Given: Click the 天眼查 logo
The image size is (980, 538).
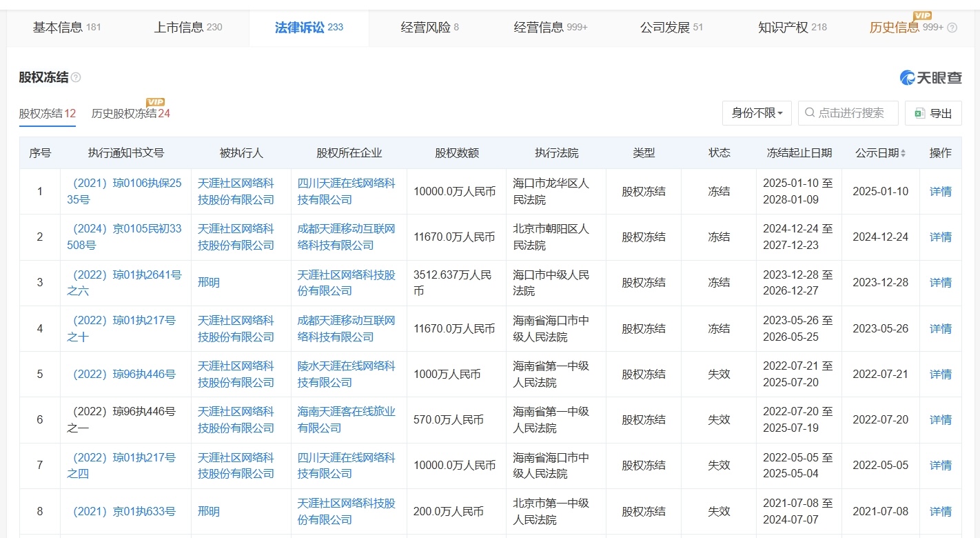Looking at the screenshot, I should (x=930, y=78).
